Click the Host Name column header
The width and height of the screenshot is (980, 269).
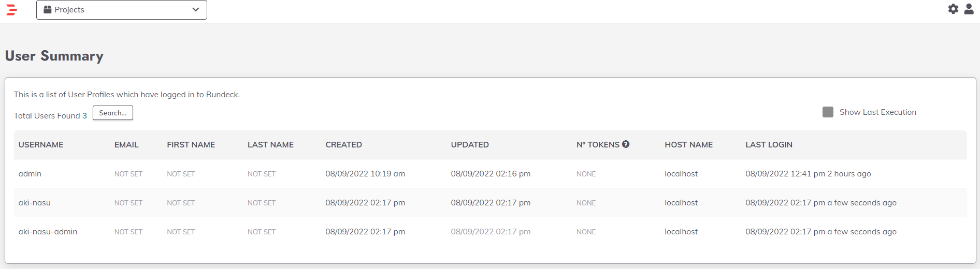(688, 145)
